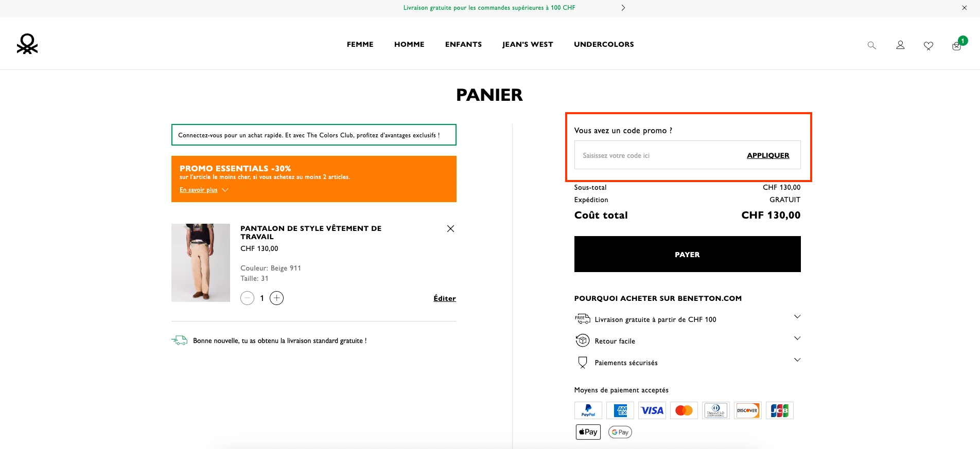This screenshot has width=980, height=449.
Task: Open the search icon
Action: tap(871, 45)
